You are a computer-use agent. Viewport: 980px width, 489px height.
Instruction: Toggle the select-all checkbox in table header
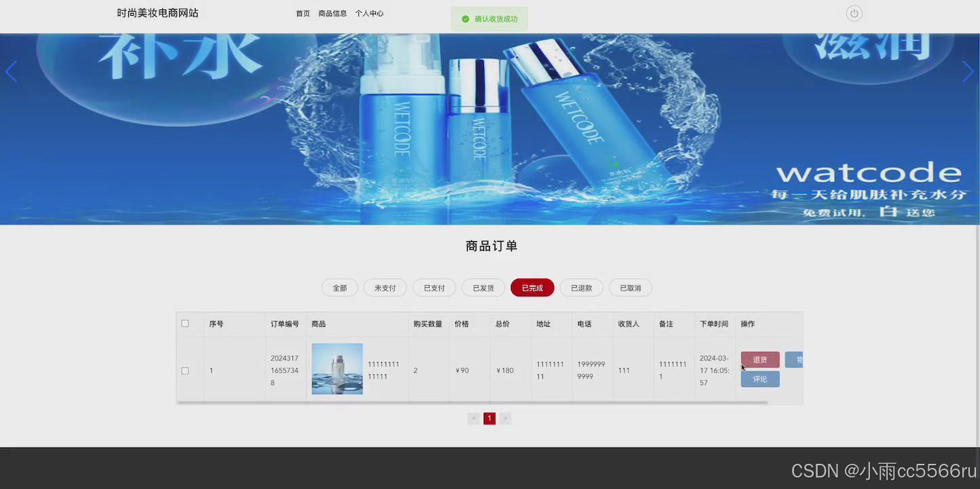click(185, 323)
